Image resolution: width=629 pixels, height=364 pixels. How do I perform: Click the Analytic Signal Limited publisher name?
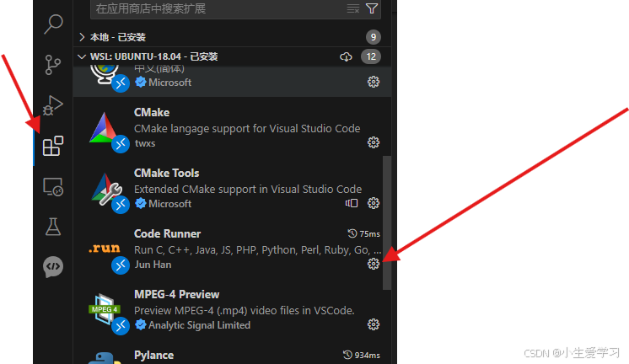click(199, 325)
